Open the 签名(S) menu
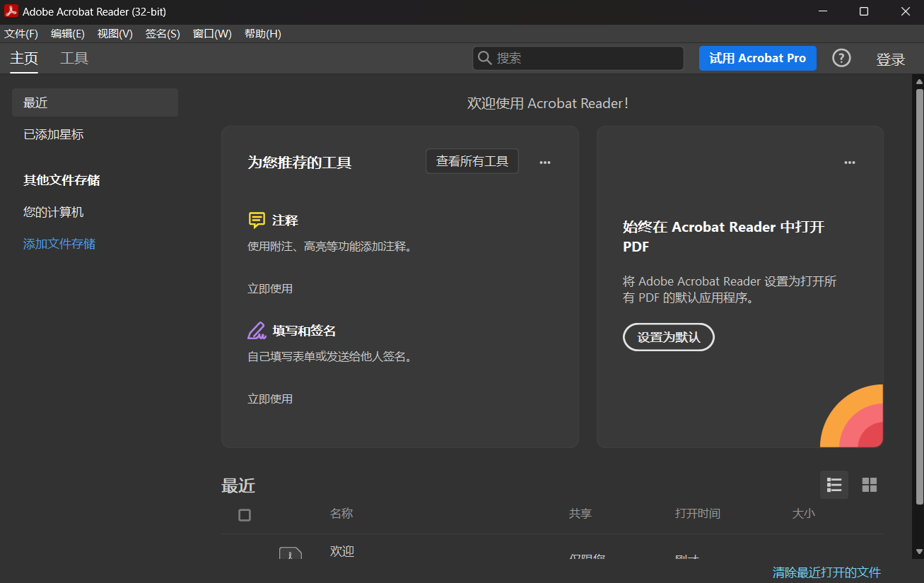 [163, 34]
